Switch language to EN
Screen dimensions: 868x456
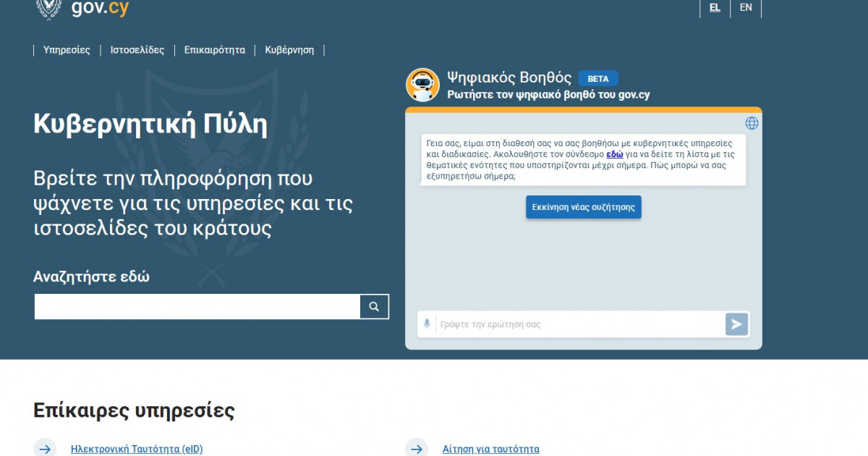click(746, 7)
